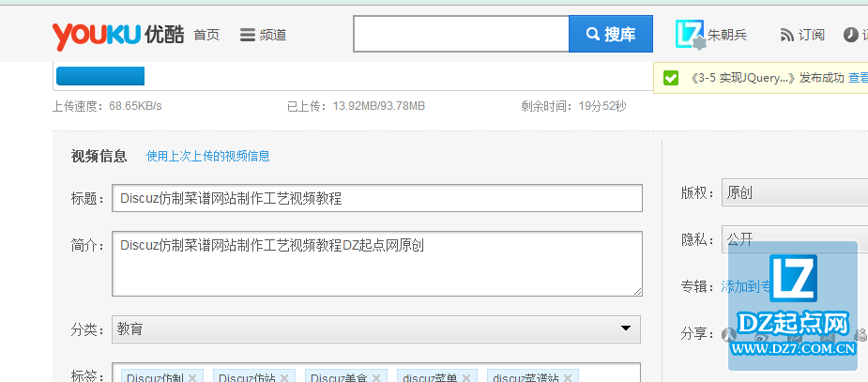Viewport: 868px width, 382px height.
Task: Remove the Discuz仿站 tag
Action: coord(284,378)
